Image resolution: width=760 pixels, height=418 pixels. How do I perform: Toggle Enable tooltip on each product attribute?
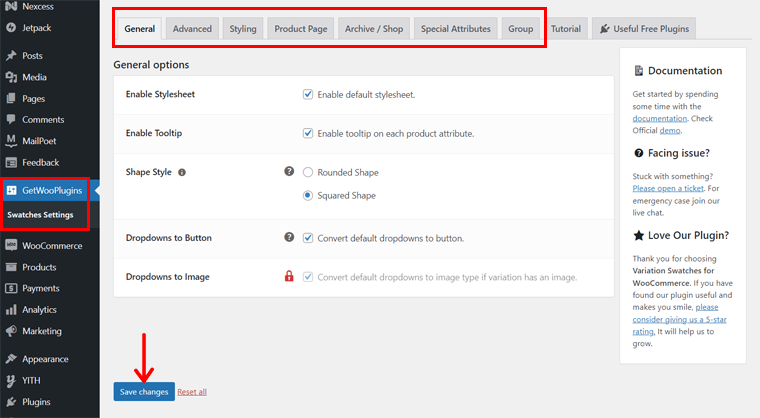tap(308, 133)
